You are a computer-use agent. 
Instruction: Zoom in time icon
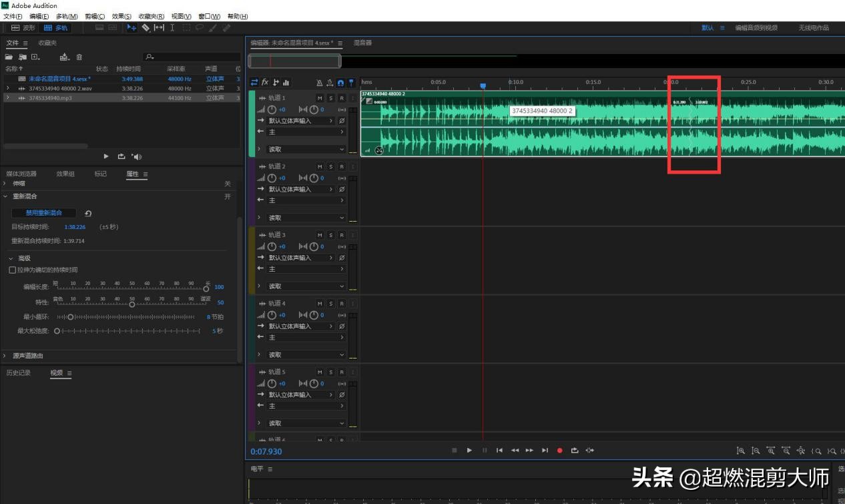pos(771,451)
